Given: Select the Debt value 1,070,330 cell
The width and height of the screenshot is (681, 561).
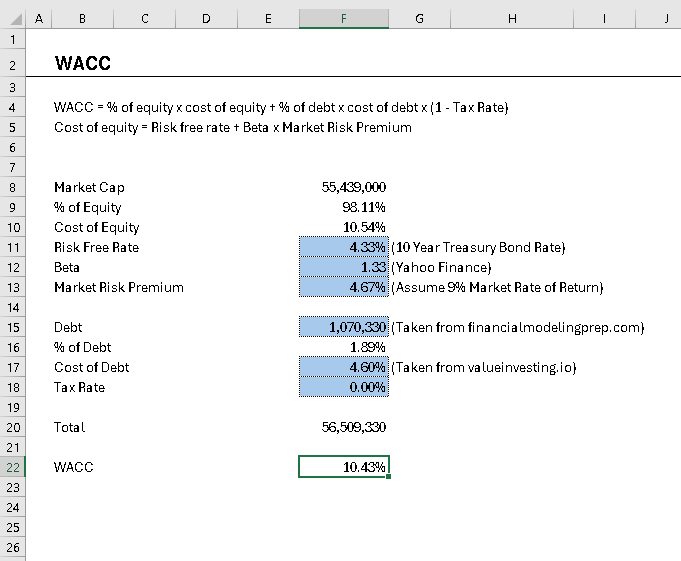Looking at the screenshot, I should 344,327.
